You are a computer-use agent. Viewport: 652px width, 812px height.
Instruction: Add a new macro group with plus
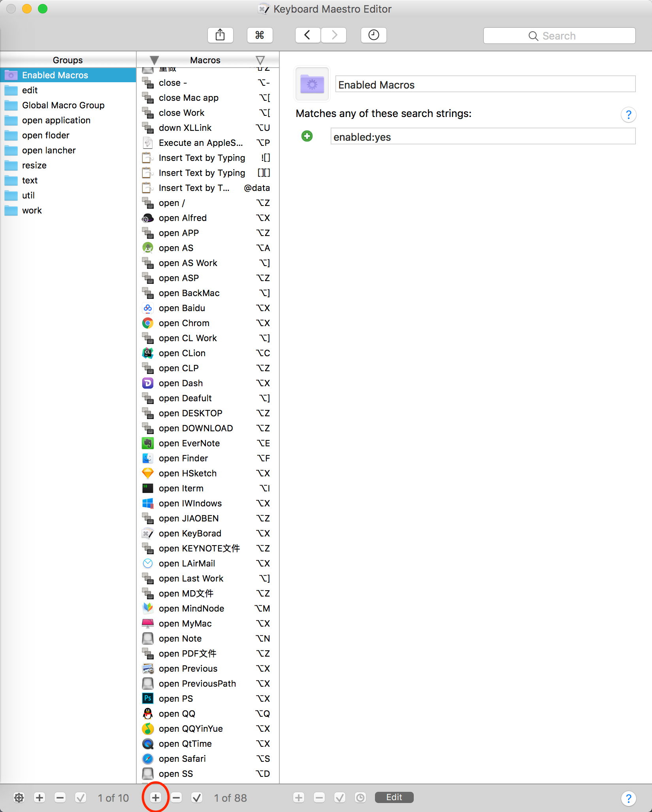(x=40, y=798)
